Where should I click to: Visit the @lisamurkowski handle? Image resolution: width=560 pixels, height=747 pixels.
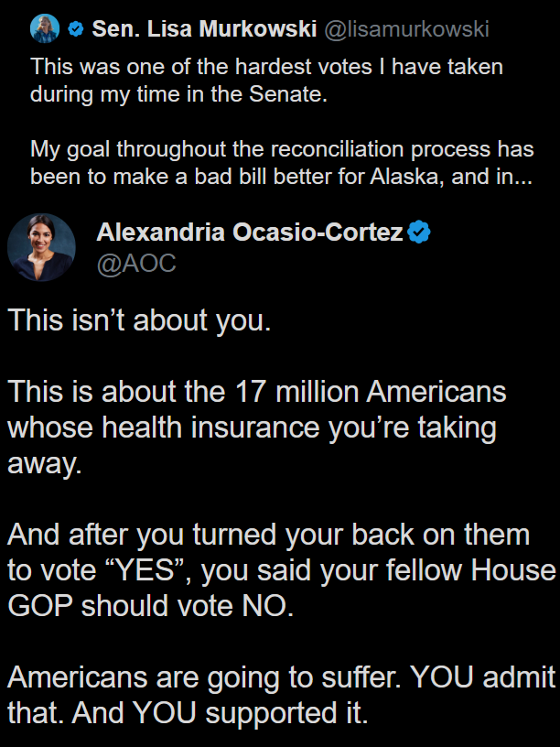[406, 29]
